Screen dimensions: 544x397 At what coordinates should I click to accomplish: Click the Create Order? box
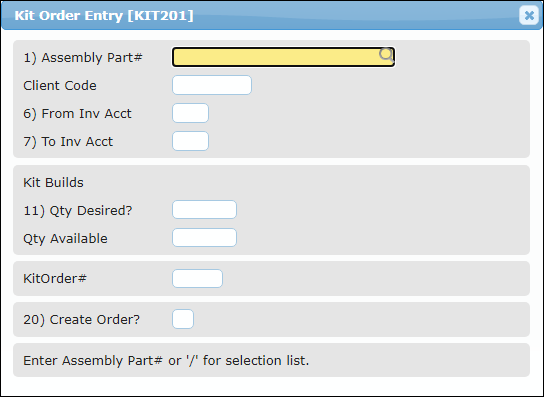point(183,319)
